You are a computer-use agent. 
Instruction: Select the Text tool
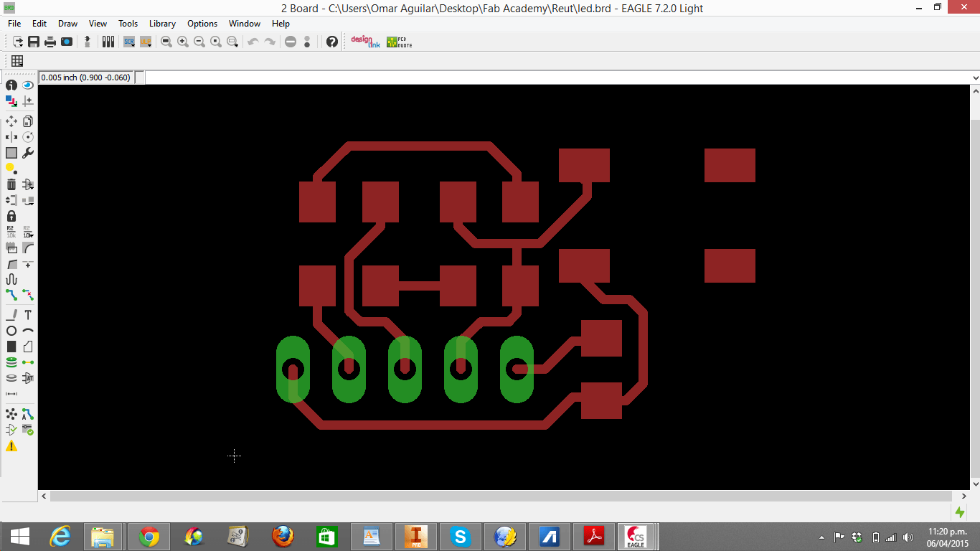(28, 315)
